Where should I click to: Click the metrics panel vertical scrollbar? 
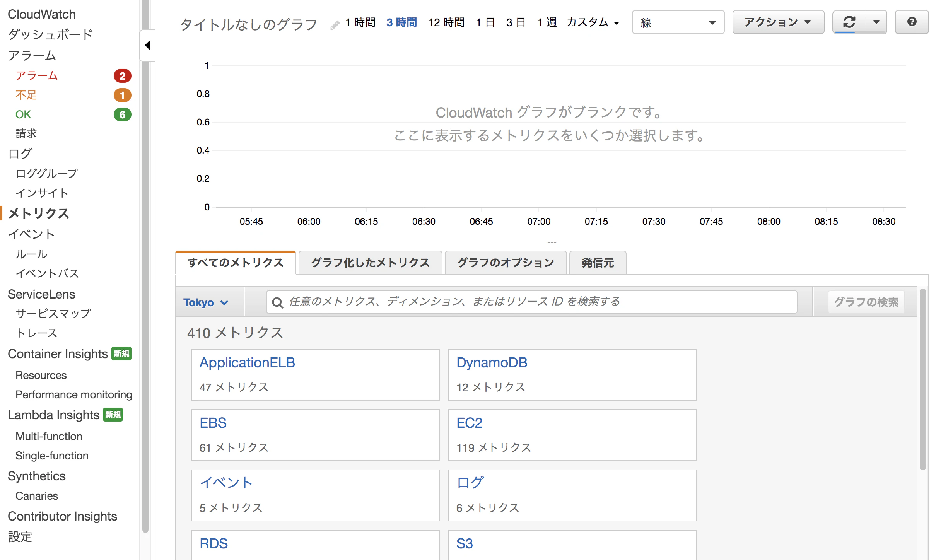pos(923,379)
